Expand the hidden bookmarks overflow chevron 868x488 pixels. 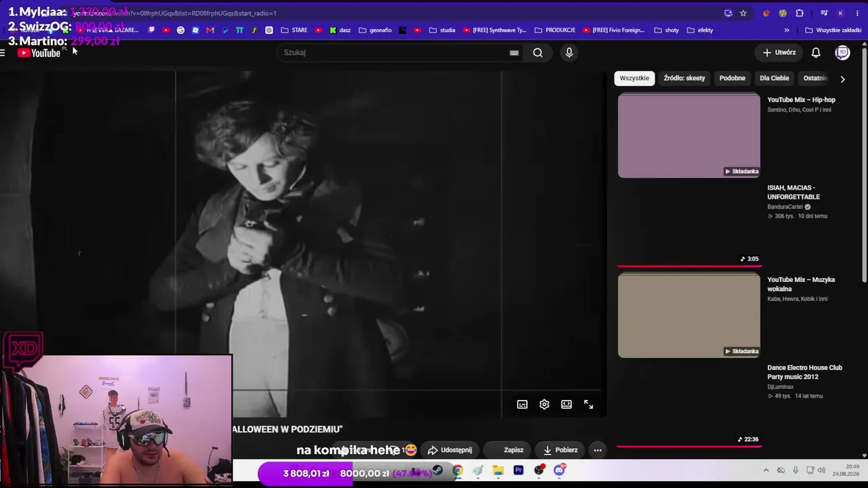click(x=787, y=30)
